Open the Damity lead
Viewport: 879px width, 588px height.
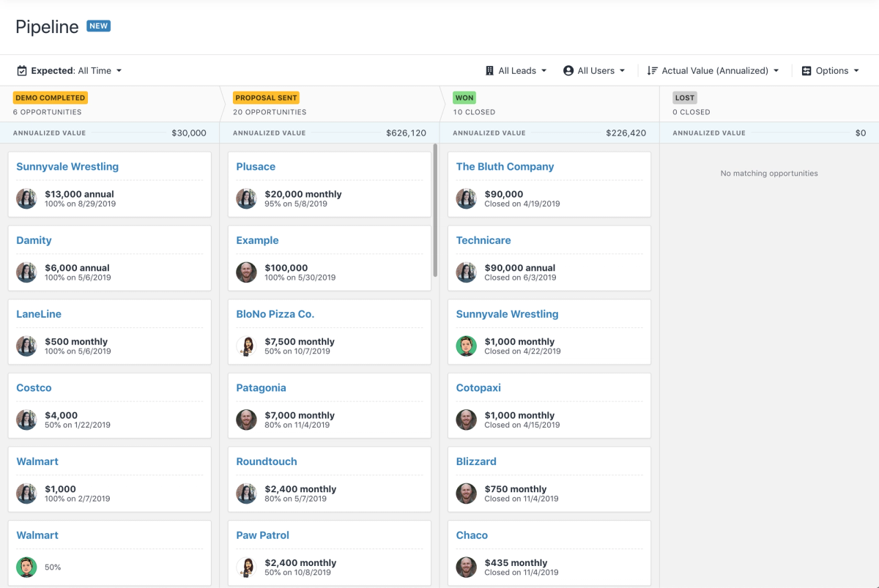click(34, 240)
